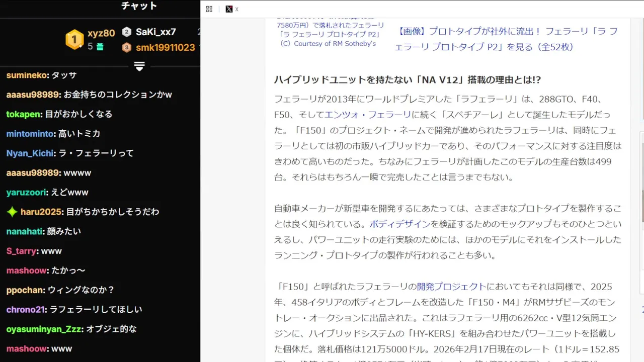Select smk19911023 in the leaderboard
The width and height of the screenshot is (644, 362).
166,48
